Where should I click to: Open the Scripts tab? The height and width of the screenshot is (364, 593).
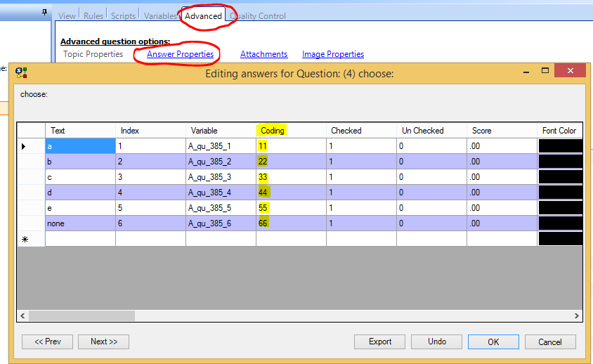pyautogui.click(x=123, y=16)
